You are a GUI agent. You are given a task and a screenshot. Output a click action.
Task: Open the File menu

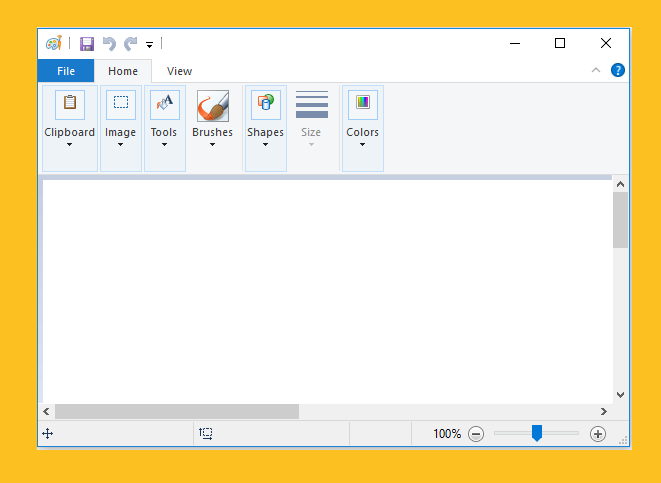click(66, 71)
